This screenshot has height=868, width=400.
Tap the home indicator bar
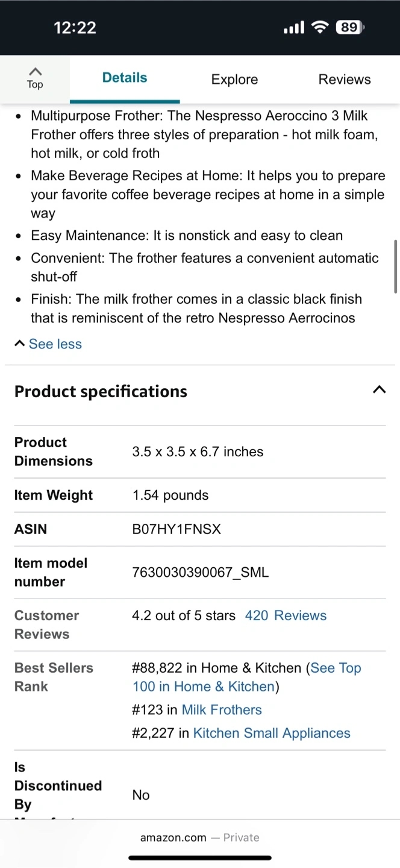click(x=200, y=858)
